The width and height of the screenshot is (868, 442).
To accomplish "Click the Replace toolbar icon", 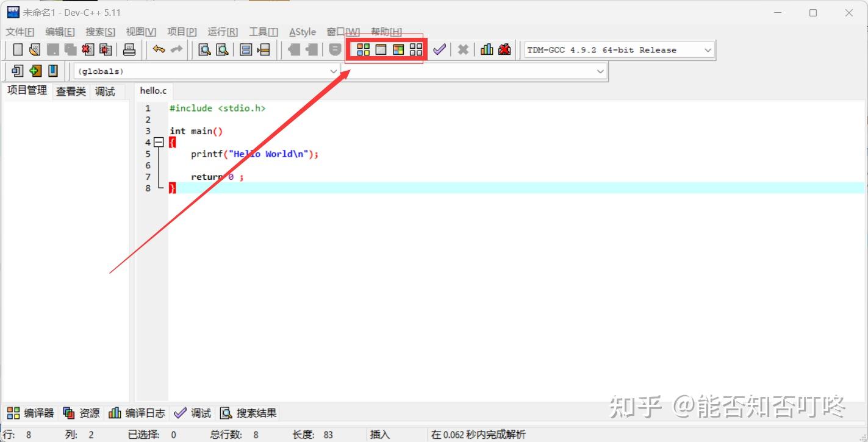I will 223,50.
